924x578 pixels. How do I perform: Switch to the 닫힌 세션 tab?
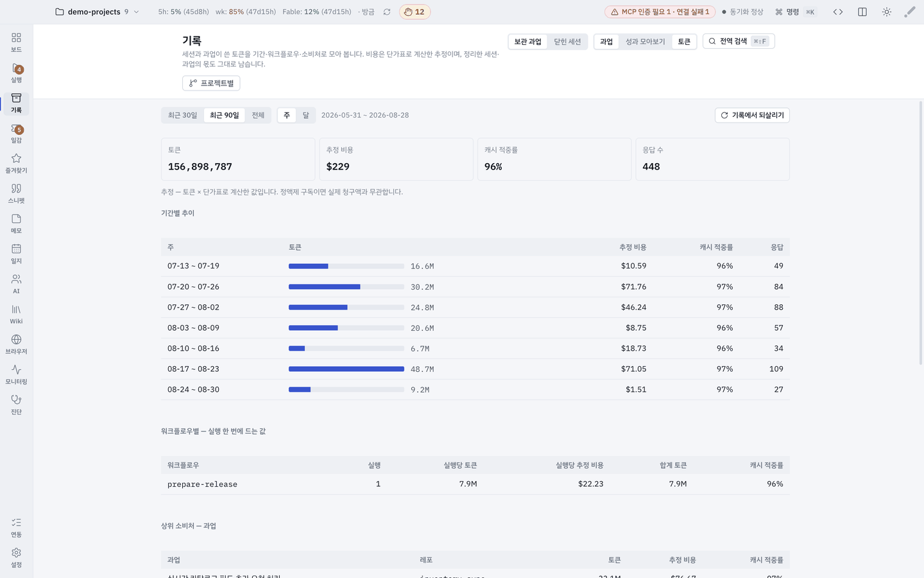[x=567, y=42]
